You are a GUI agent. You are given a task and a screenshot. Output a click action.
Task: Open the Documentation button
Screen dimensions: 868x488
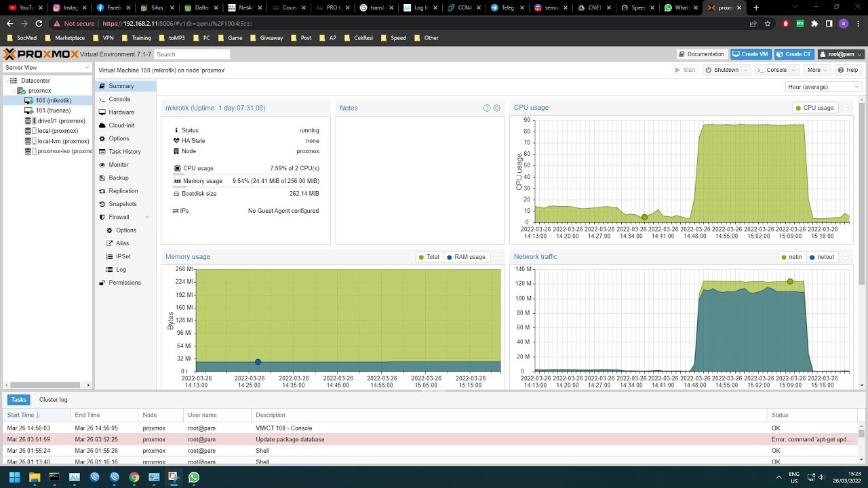(x=702, y=54)
